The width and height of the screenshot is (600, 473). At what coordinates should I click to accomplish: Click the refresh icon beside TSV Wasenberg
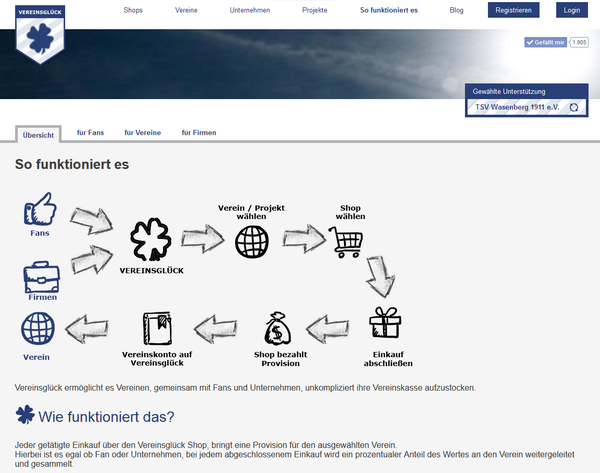[574, 108]
